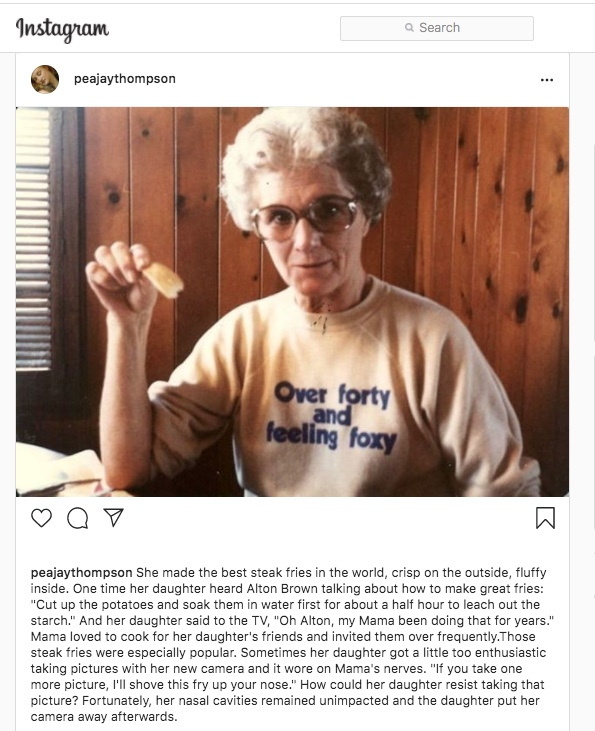The height and width of the screenshot is (731, 595).
Task: Open peajaythompson username in post header
Action: point(125,79)
